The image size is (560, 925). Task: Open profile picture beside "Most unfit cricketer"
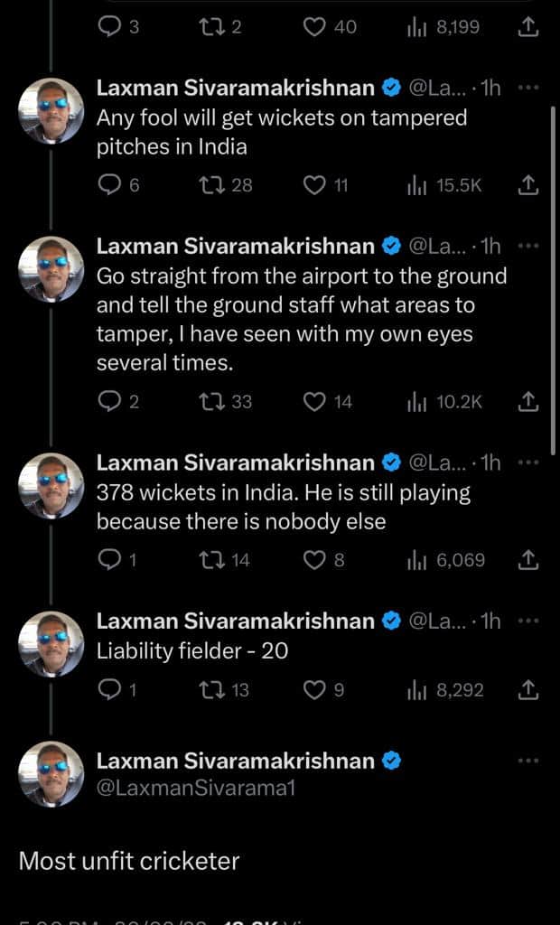tap(51, 773)
